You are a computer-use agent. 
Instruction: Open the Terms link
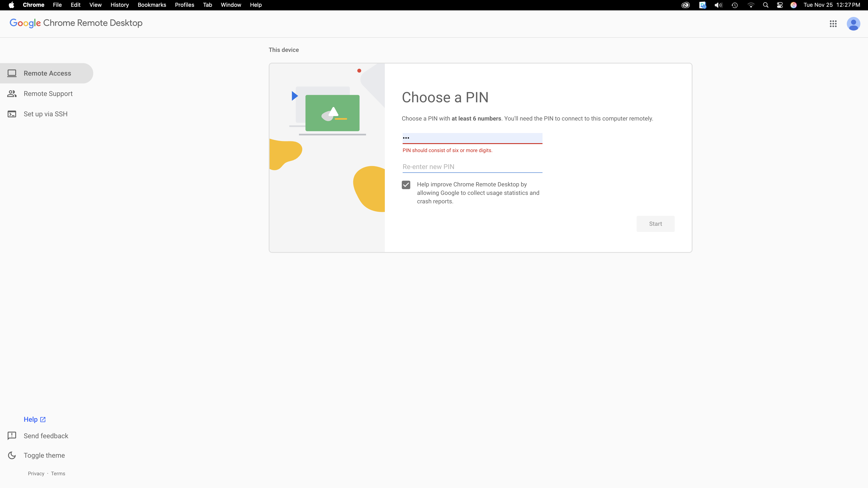pos(58,473)
